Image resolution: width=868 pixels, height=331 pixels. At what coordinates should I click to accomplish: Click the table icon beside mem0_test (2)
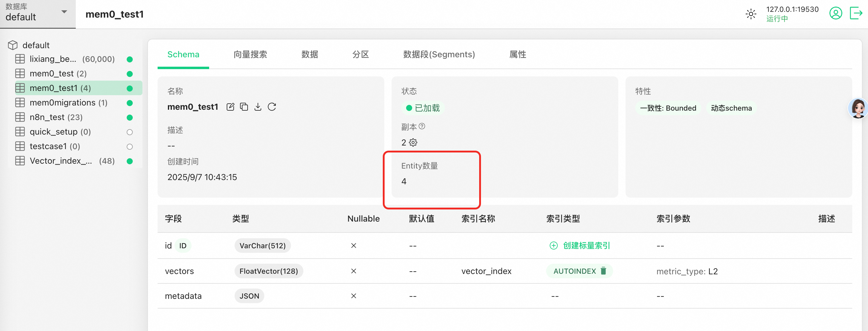coord(20,73)
